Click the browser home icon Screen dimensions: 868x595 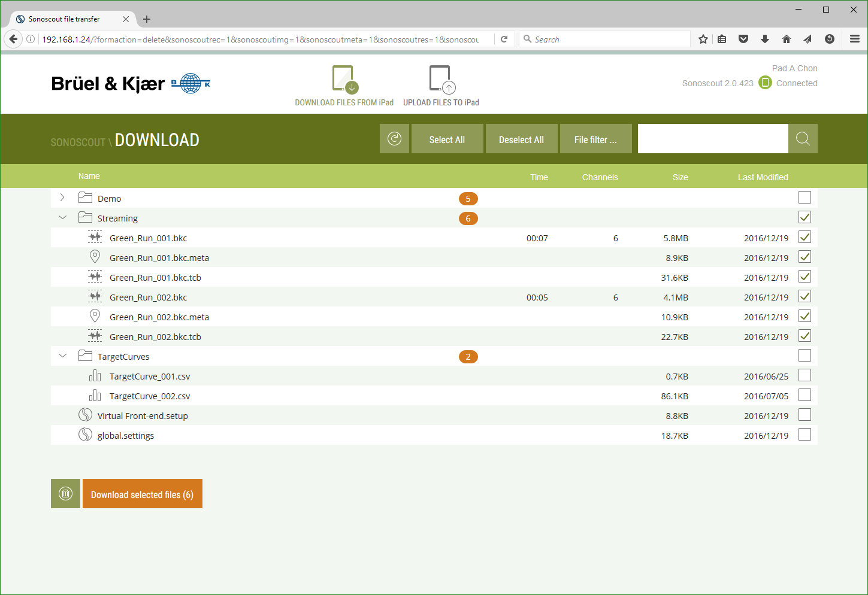[x=787, y=40]
